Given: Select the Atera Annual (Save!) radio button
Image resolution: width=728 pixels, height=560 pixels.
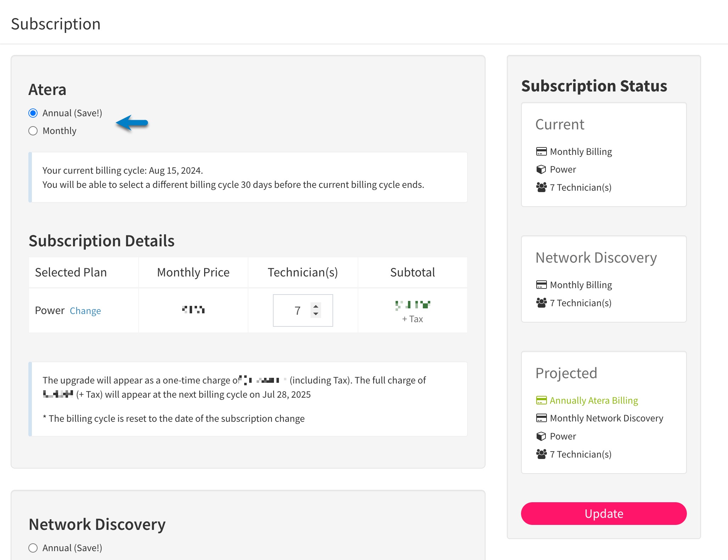Looking at the screenshot, I should (33, 113).
